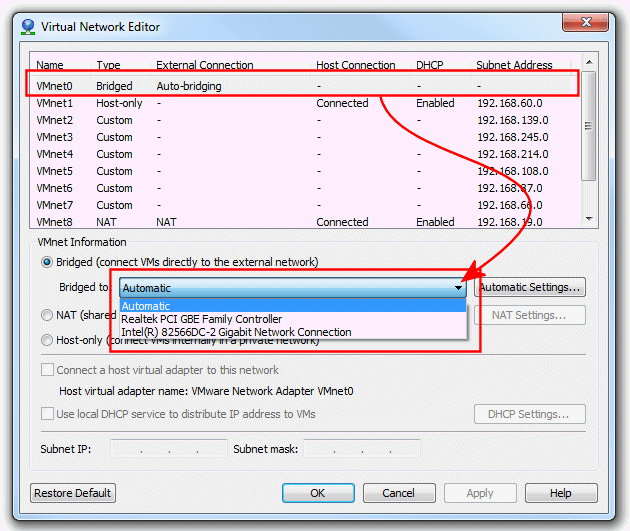The height and width of the screenshot is (531, 630).
Task: Click the Apply button
Action: [480, 493]
